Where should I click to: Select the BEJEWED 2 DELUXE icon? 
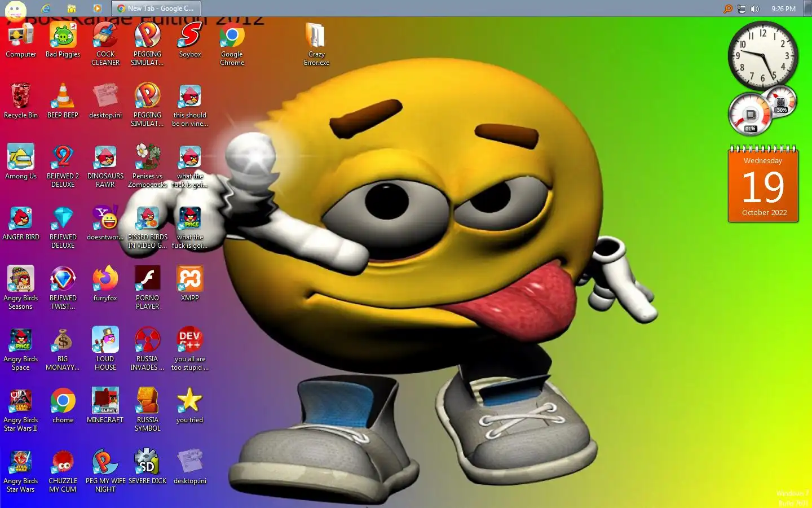[63, 167]
